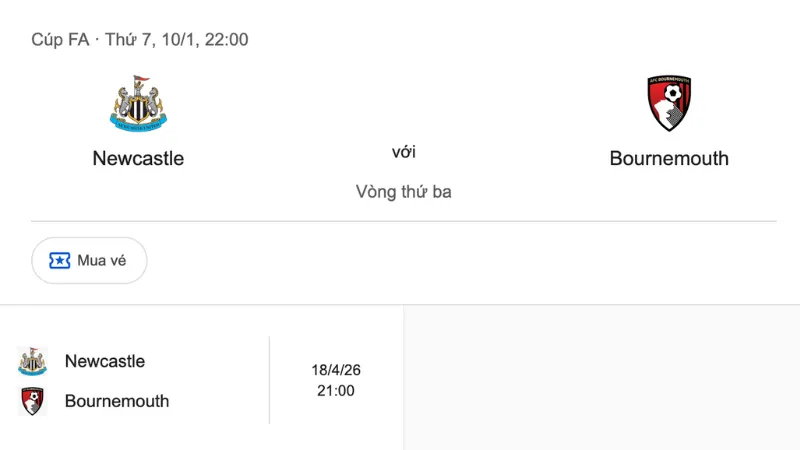Select Bournemouth in the upcoming fixture card

click(x=117, y=401)
